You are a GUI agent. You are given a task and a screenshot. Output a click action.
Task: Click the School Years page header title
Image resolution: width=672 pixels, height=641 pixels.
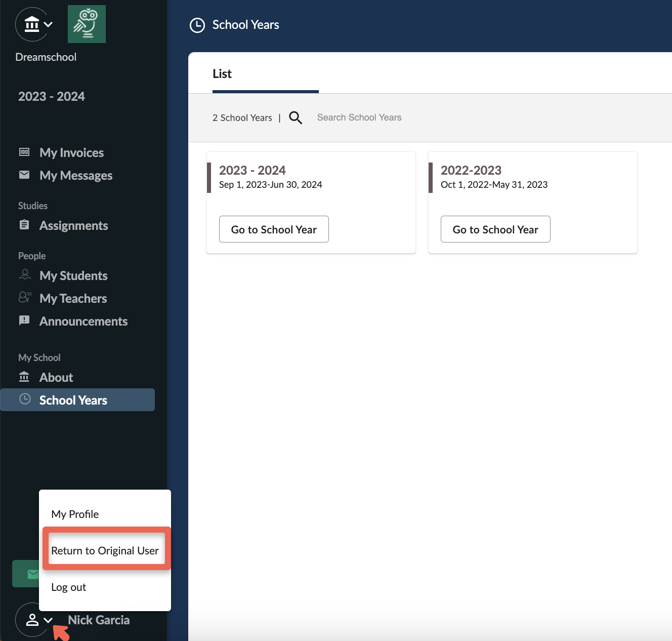(x=246, y=25)
